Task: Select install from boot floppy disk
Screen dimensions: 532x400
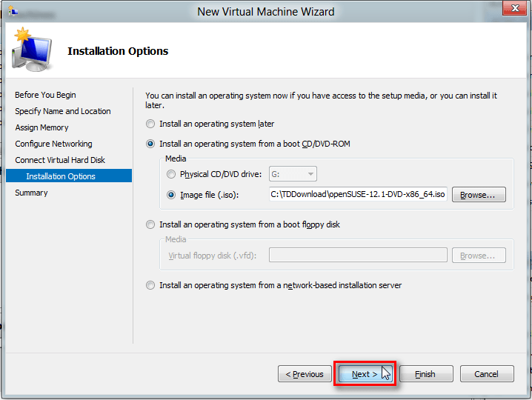Action: (x=151, y=224)
